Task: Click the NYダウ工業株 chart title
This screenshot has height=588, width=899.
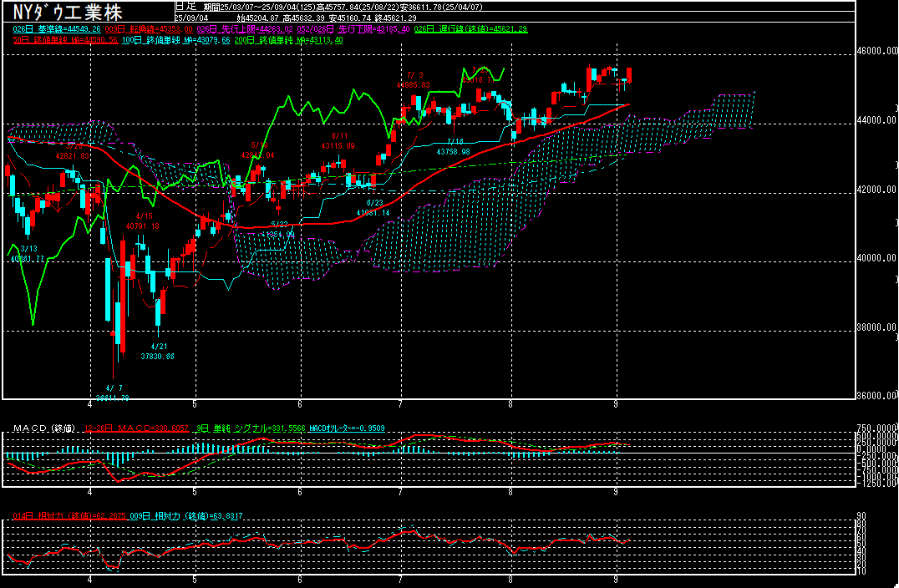Action: tap(68, 12)
